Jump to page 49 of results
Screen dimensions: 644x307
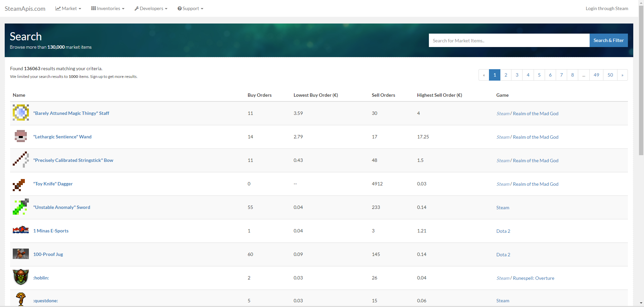(596, 75)
